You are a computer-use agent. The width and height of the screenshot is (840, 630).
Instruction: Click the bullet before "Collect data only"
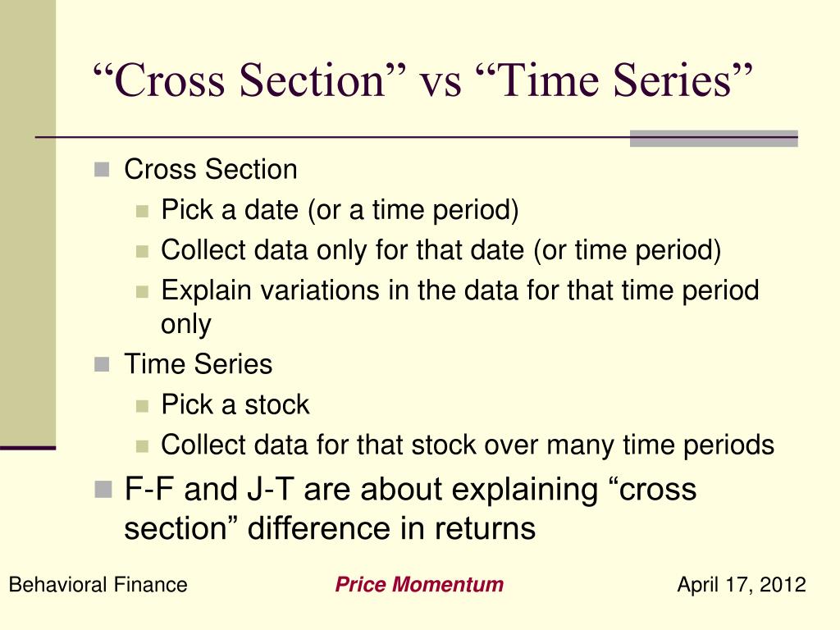[x=142, y=251]
